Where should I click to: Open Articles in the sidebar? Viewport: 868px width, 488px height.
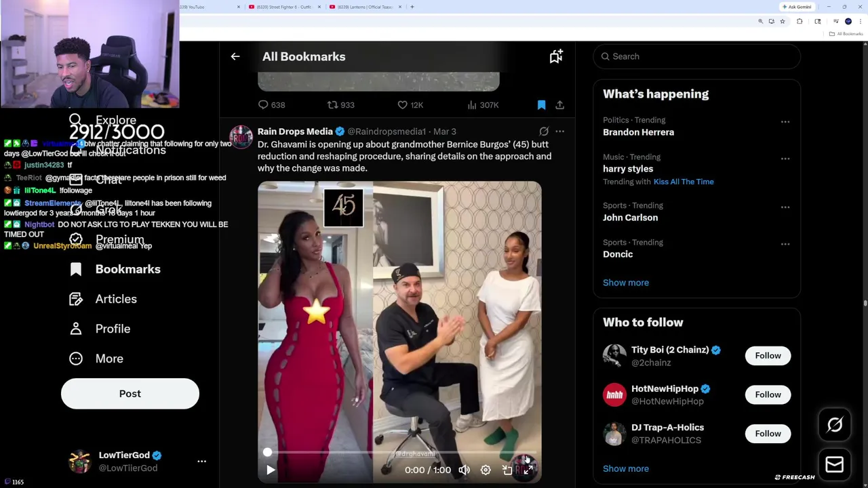point(103,299)
